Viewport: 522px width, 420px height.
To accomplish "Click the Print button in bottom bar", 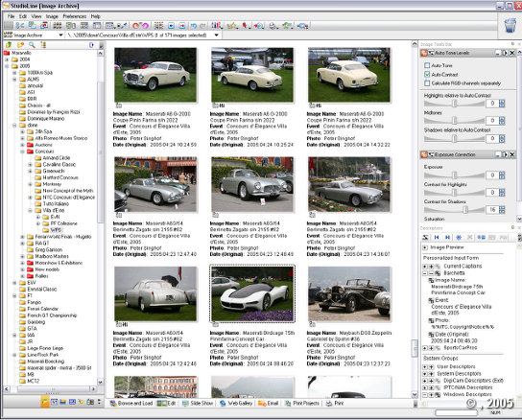I will tap(335, 403).
